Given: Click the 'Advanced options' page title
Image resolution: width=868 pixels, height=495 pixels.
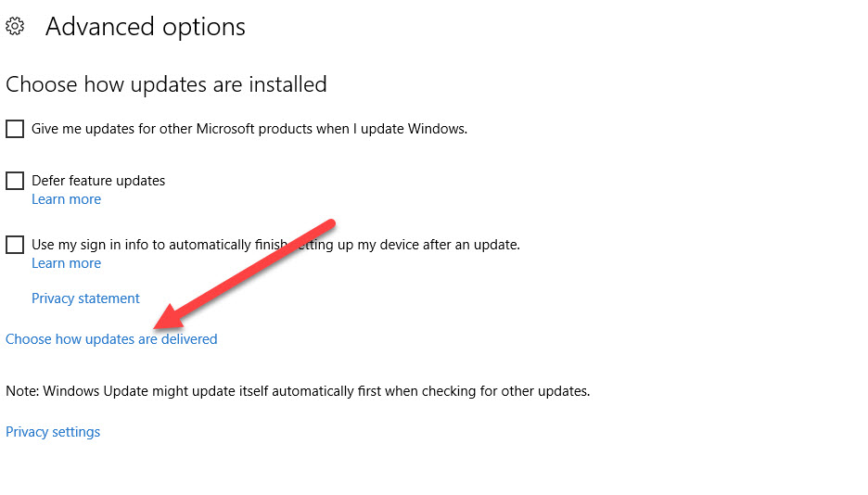Looking at the screenshot, I should coord(146,27).
